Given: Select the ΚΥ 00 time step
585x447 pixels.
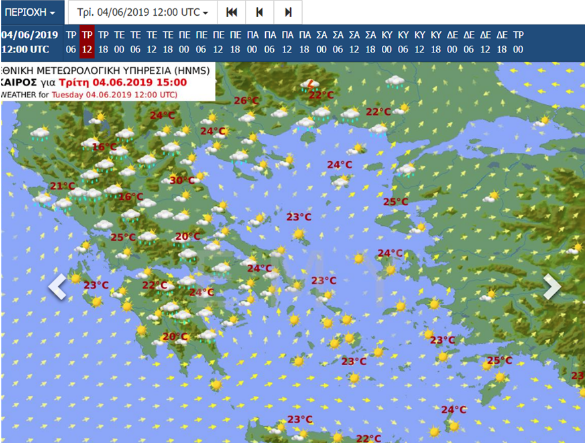Looking at the screenshot, I should [387, 42].
